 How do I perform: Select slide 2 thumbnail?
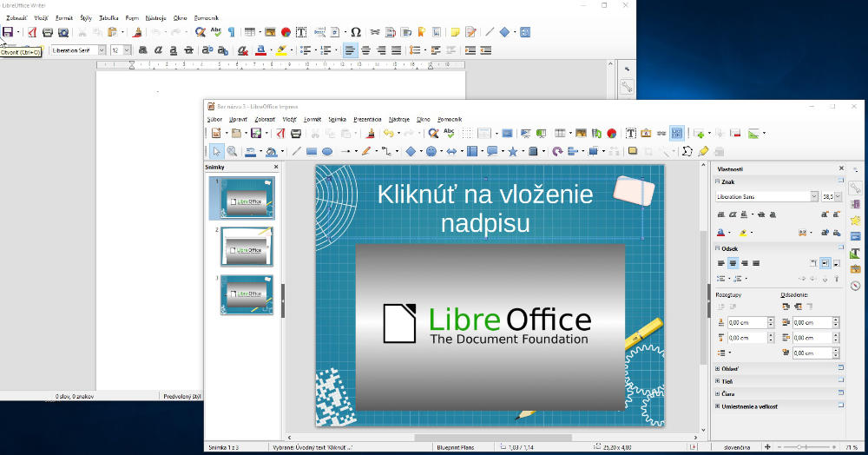tap(247, 247)
